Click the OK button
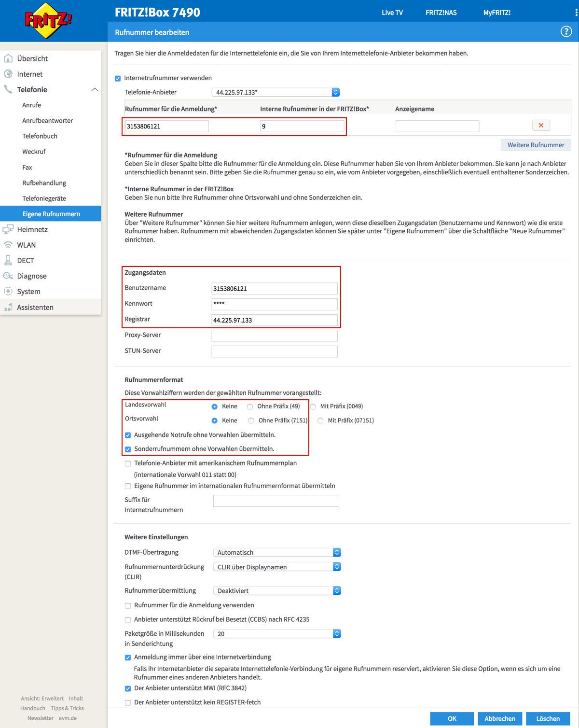 [x=452, y=718]
